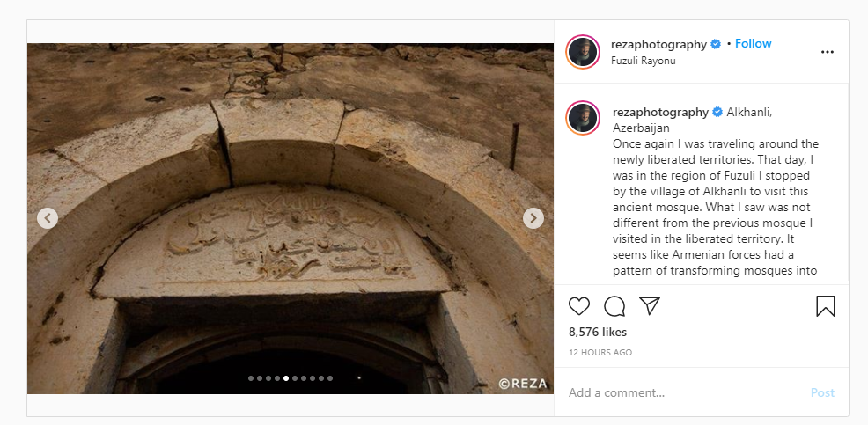This screenshot has width=868, height=425.
Task: Go to previous photo in carousel
Action: (x=48, y=218)
